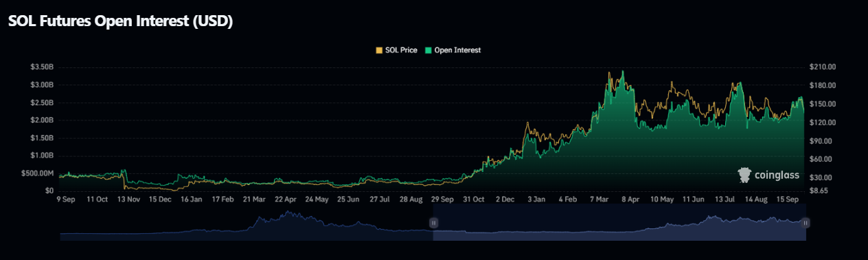
Task: Click the $180.00 price axis label
Action: click(x=823, y=85)
